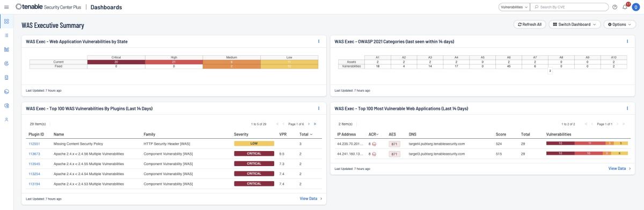Click the Tenable Security Center Plus logo

coord(48,7)
